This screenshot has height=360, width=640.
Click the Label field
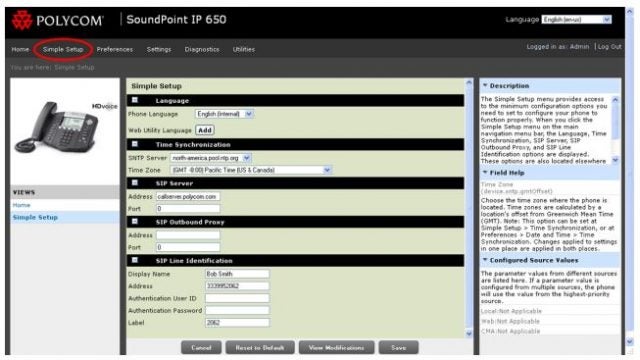[x=237, y=322]
